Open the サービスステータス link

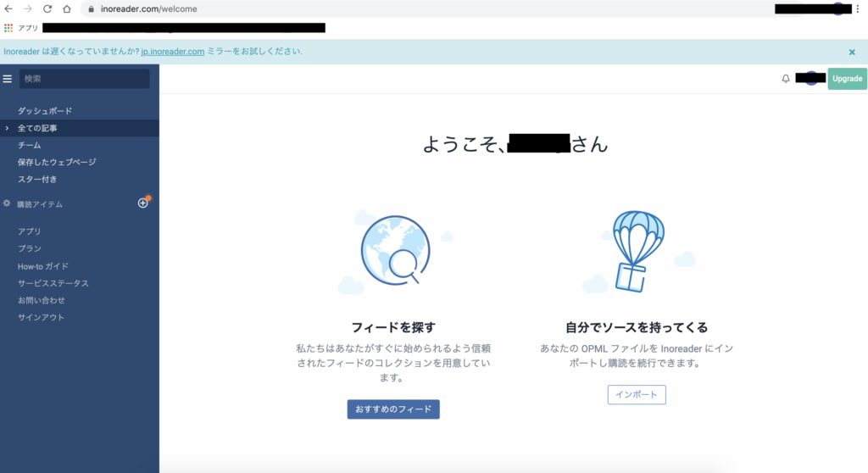pyautogui.click(x=53, y=283)
